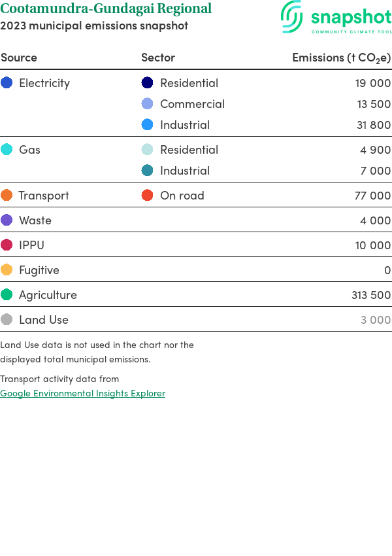Click the crimson IPPU source dot
Screen dimensions: 392x556
[7, 245]
